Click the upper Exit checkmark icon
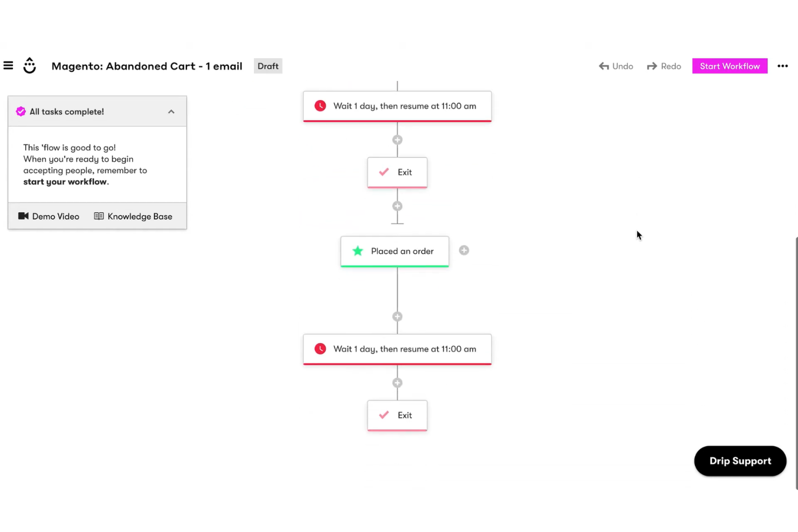The image size is (798, 532). click(x=384, y=172)
